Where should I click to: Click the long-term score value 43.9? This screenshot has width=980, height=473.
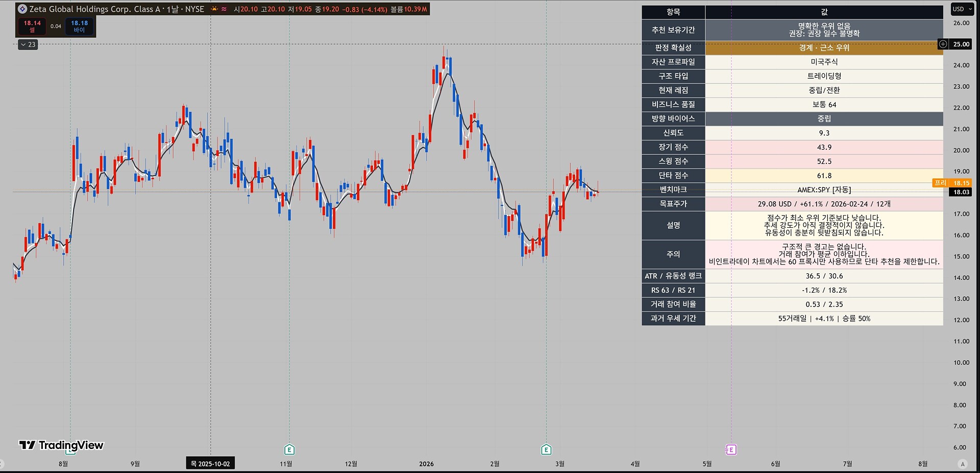click(824, 147)
